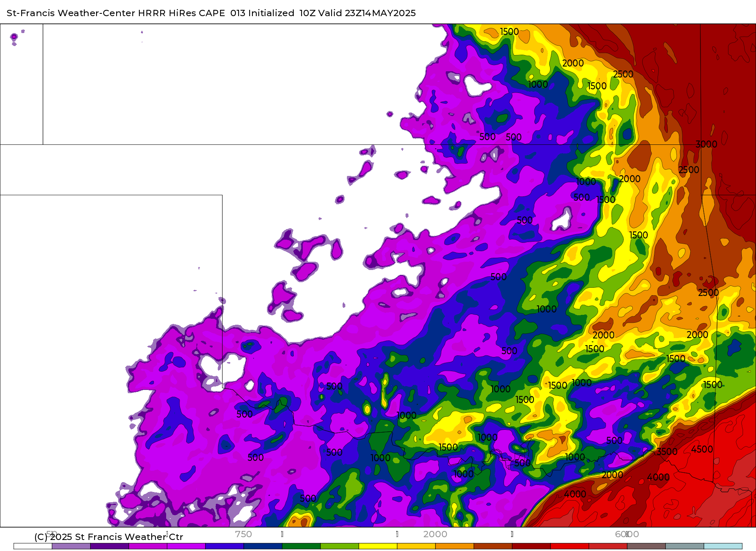Choose the pale light-blue color bar swatch
Screen dimensions: 756x551
coord(723,546)
